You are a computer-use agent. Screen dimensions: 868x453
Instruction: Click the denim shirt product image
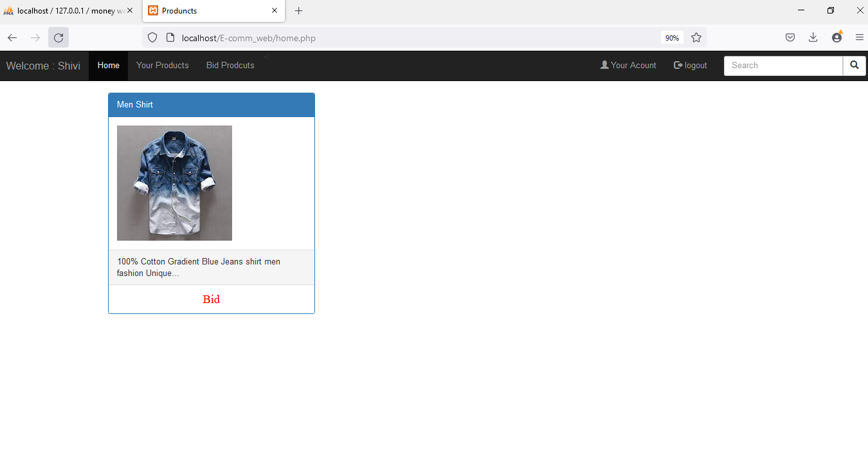(x=174, y=183)
